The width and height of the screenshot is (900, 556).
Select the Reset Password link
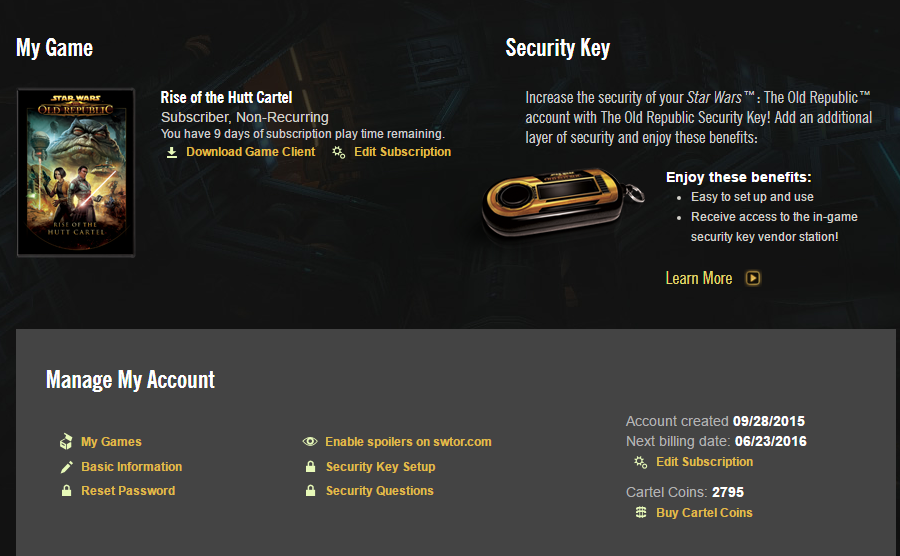point(128,491)
